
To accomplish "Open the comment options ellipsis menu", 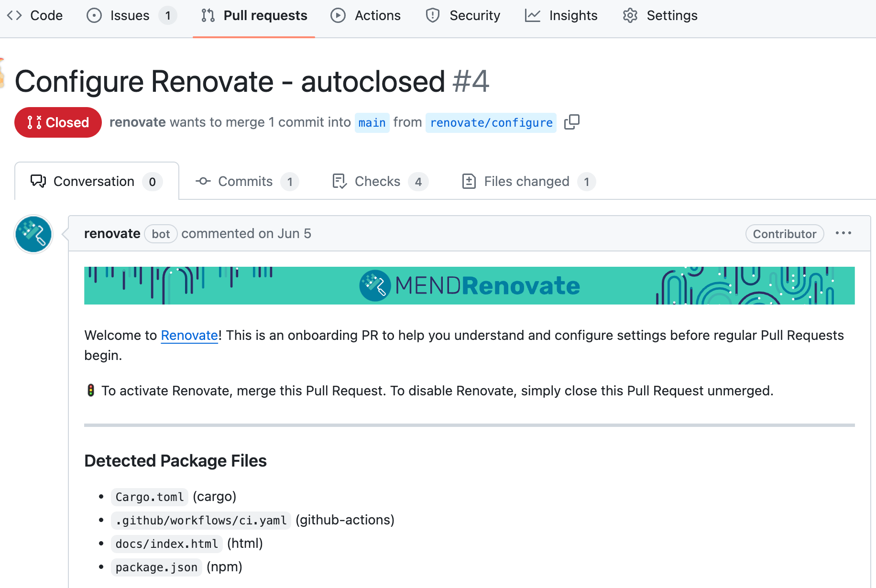I will pos(843,233).
